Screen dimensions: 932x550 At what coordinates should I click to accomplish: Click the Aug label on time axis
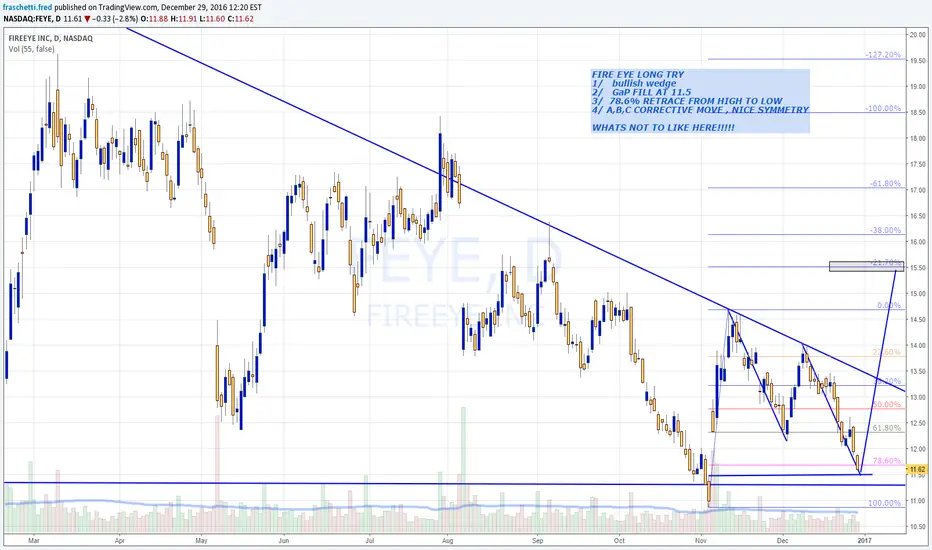(448, 540)
